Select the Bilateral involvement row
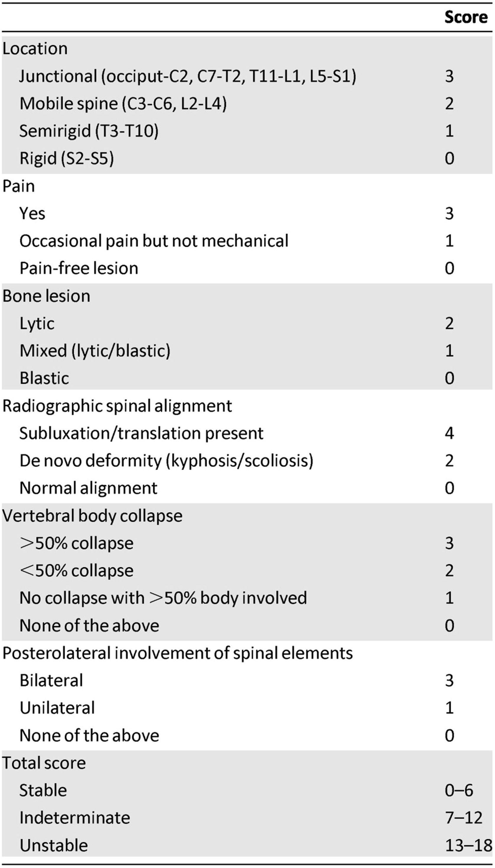 coord(51,680)
